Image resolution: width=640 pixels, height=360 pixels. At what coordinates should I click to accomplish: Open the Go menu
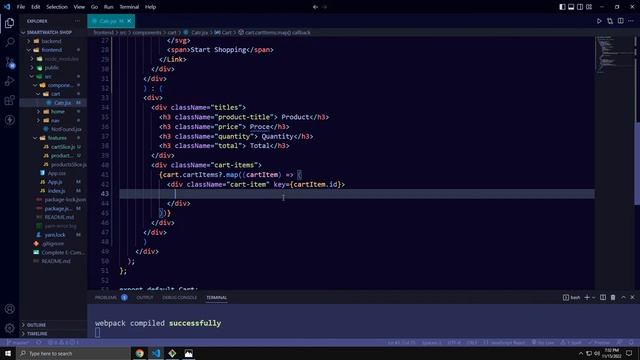click(94, 7)
